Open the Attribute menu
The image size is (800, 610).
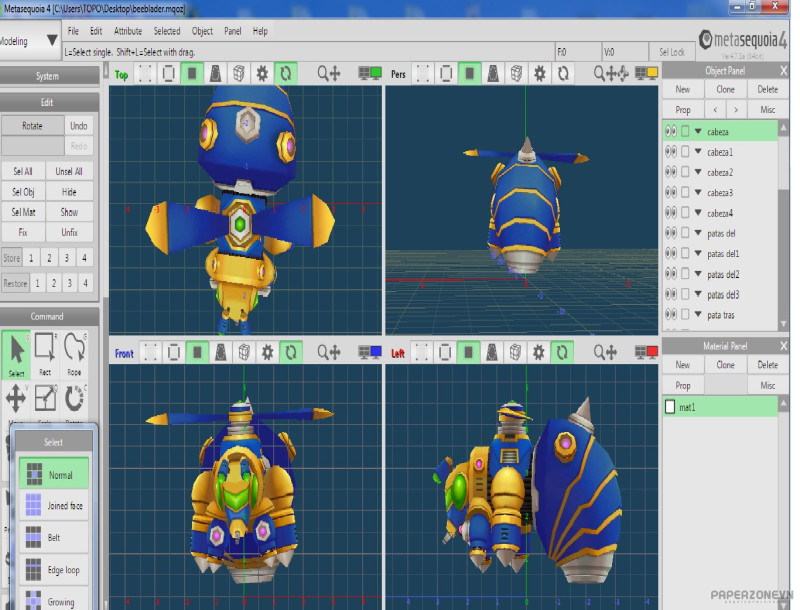[x=127, y=31]
